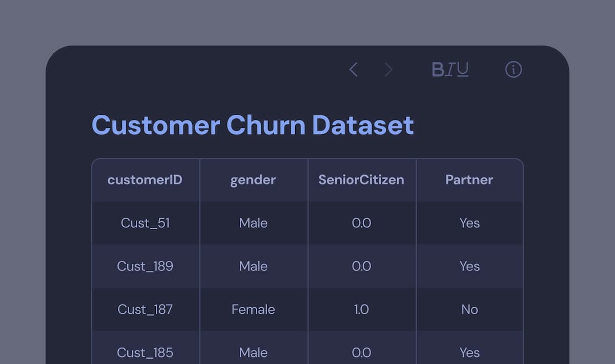Screen dimensions: 615x364
Task: Select the customerID column header
Action: [x=145, y=180]
